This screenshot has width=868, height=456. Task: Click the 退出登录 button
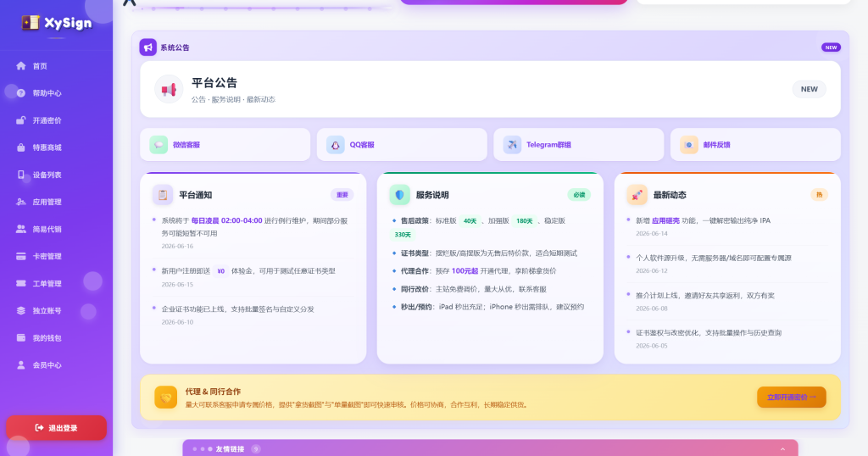(x=56, y=428)
